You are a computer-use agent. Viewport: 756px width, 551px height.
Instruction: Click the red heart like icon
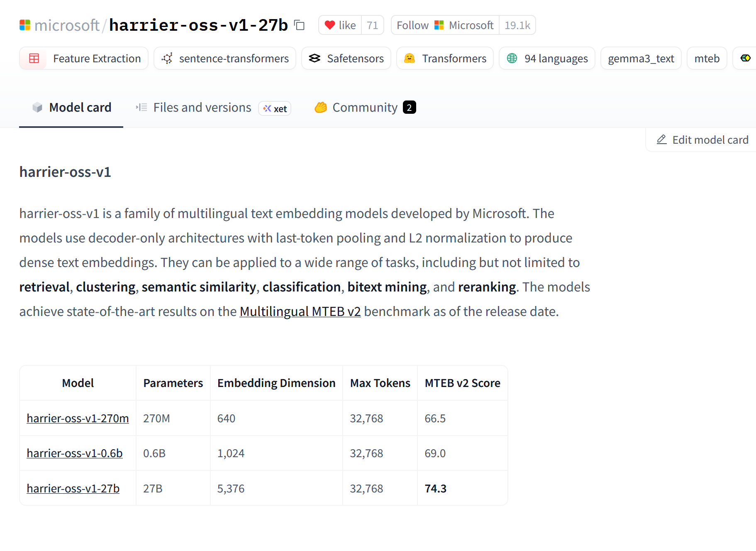pyautogui.click(x=330, y=25)
